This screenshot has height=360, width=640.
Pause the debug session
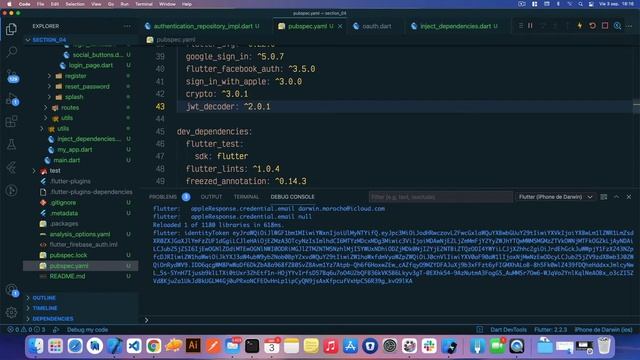tap(530, 26)
